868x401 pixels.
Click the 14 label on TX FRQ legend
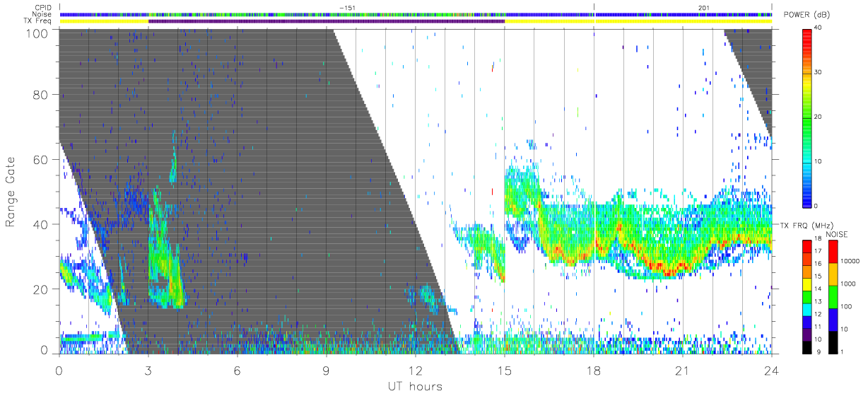pyautogui.click(x=817, y=289)
